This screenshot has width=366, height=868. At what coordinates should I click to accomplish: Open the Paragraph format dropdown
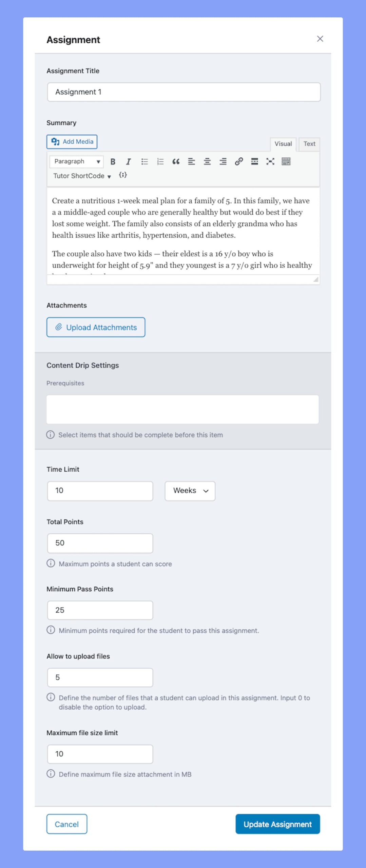[x=77, y=162]
